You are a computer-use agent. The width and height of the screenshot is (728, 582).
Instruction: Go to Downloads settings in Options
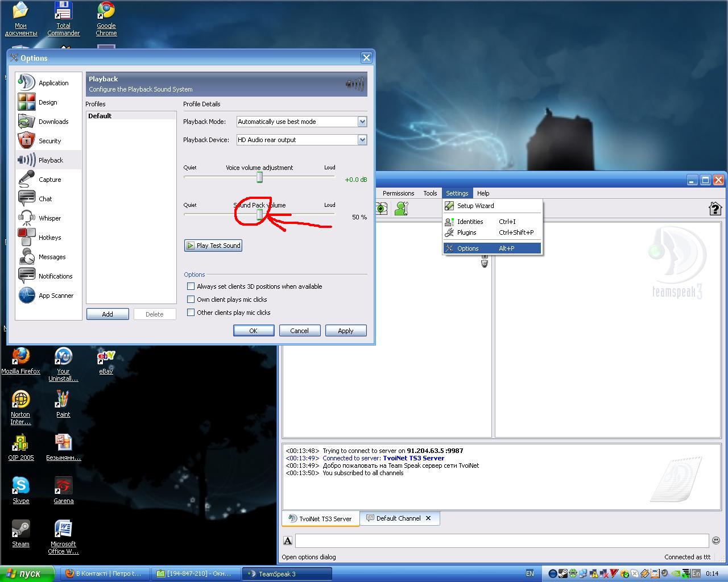[x=48, y=122]
